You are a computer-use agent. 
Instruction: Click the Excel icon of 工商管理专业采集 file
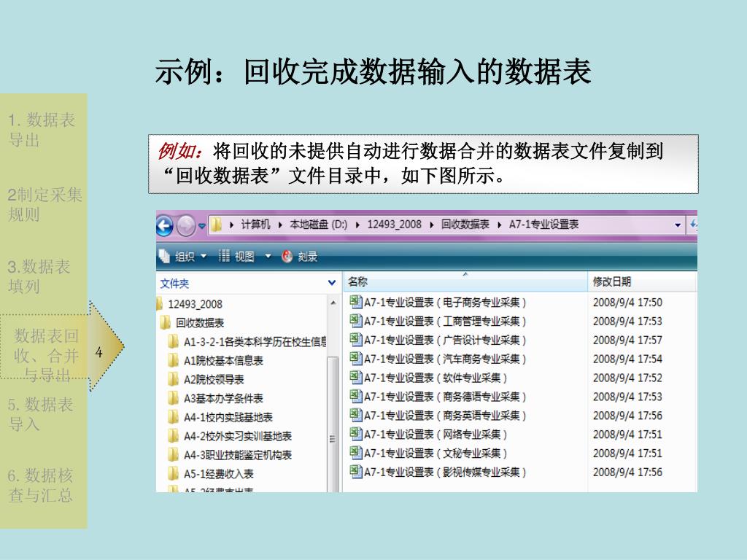[355, 321]
